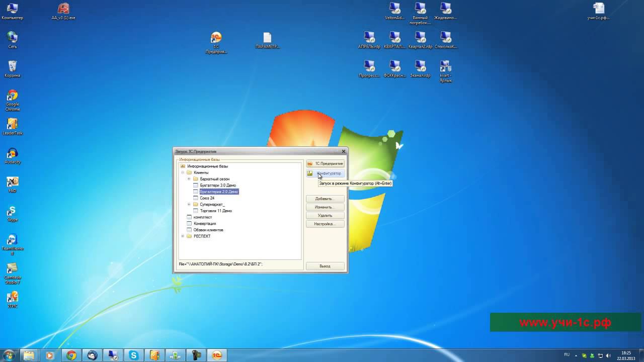644x362 pixels.
Task: Select the 1С Предприятие desktop shortcut
Action: pyautogui.click(x=216, y=42)
